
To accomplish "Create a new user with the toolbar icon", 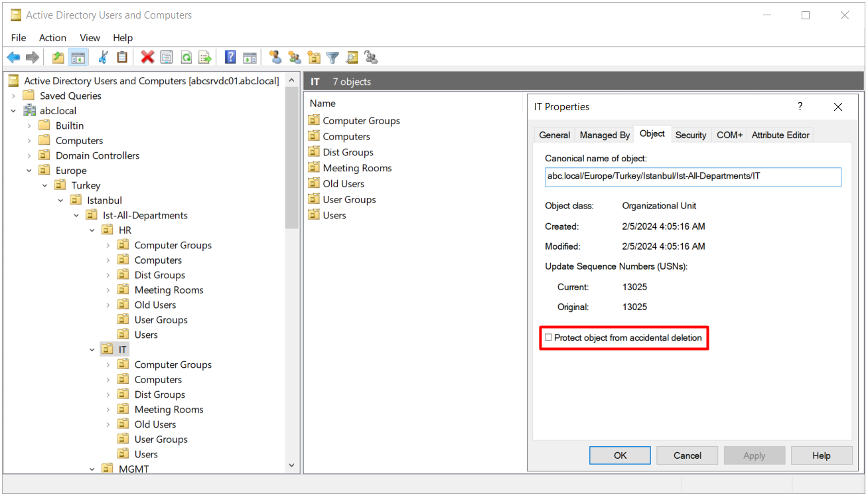I will [x=275, y=58].
